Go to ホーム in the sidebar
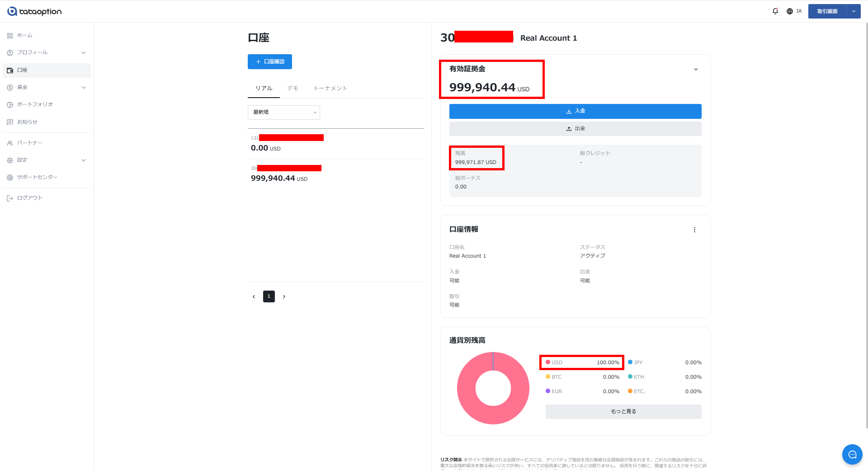This screenshot has width=868, height=470. tap(24, 35)
